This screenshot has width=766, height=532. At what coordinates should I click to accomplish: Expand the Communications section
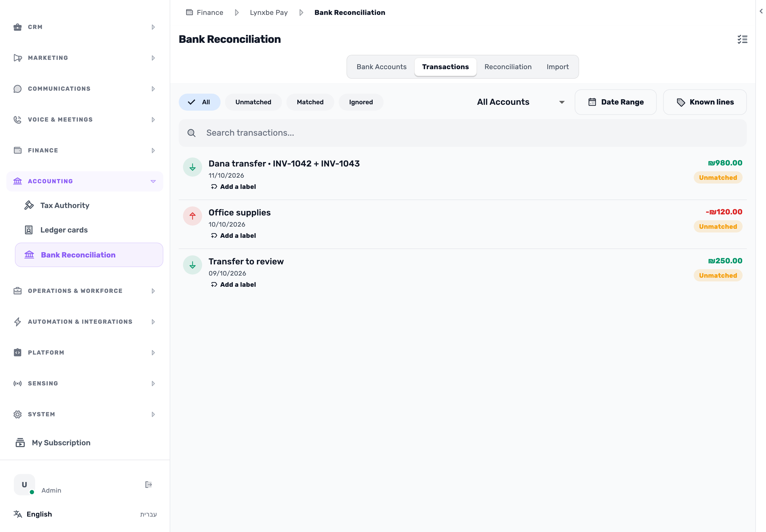[x=85, y=89]
